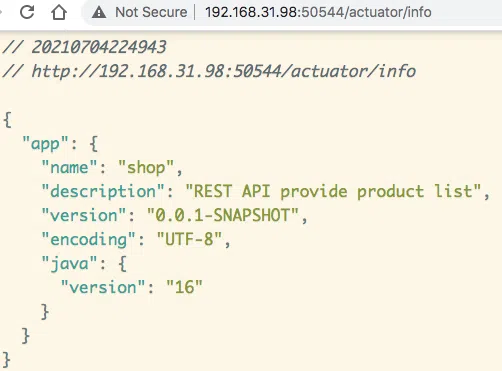Collapse the "app" object brace

coord(94,144)
